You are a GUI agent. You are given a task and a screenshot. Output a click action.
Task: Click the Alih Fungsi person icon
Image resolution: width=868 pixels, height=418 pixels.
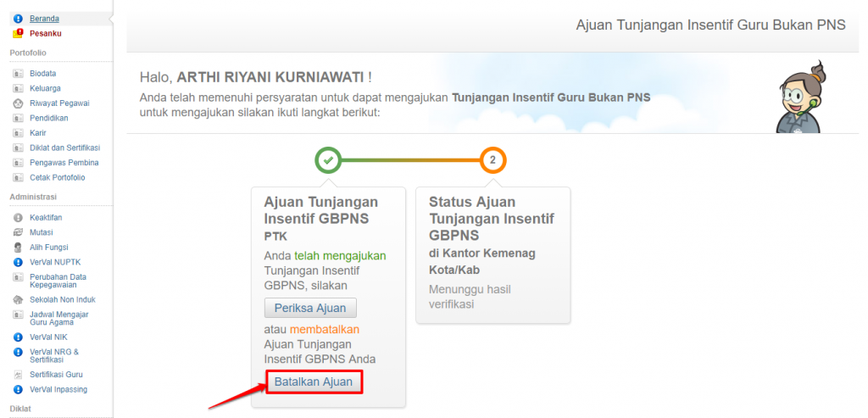click(x=18, y=248)
